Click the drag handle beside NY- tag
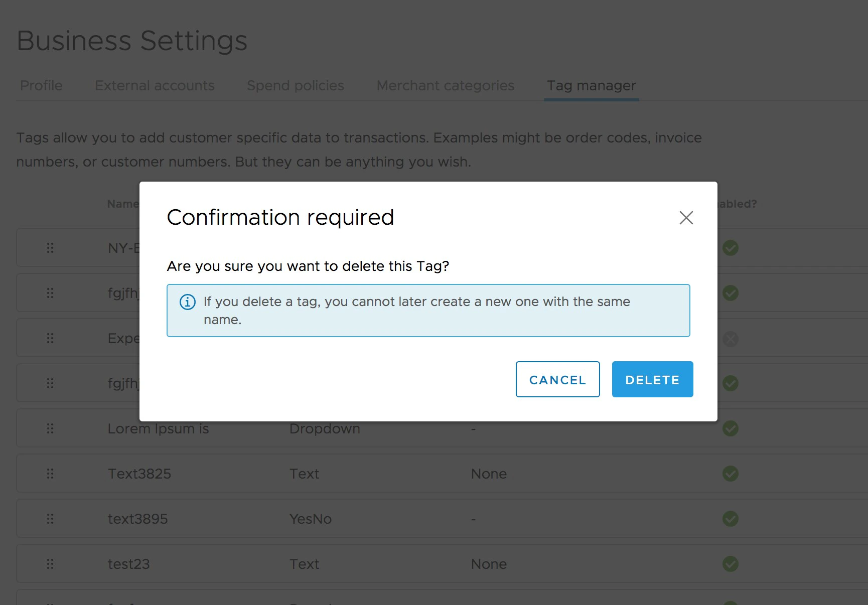 pos(50,247)
